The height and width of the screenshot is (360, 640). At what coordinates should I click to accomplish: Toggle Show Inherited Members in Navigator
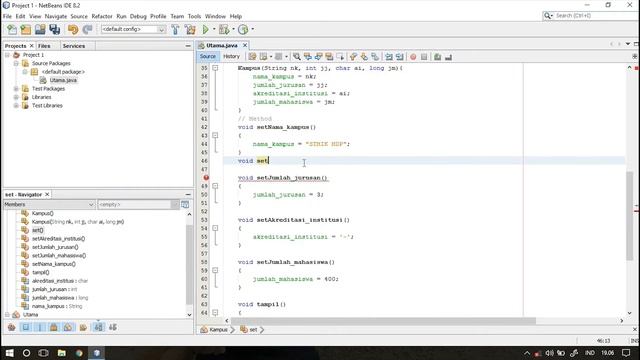tap(11, 327)
